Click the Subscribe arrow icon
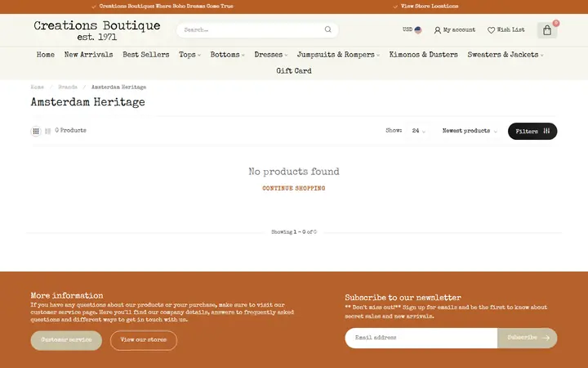This screenshot has height=368, width=588. click(x=546, y=338)
